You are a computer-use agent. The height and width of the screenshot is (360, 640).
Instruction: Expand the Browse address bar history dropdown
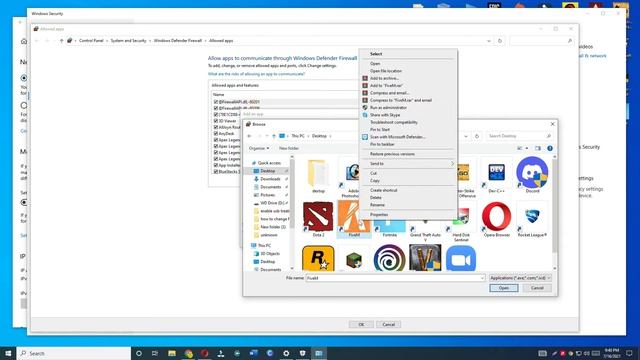[x=466, y=136]
